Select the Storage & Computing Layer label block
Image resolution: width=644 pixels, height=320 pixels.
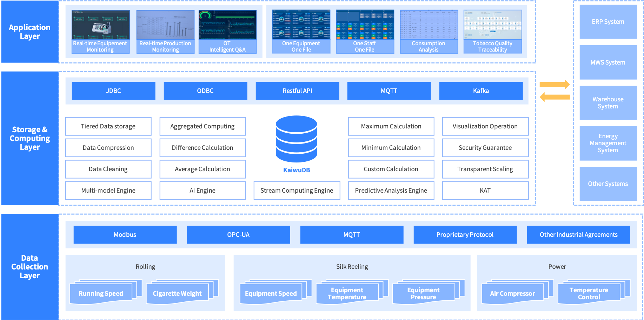30,138
